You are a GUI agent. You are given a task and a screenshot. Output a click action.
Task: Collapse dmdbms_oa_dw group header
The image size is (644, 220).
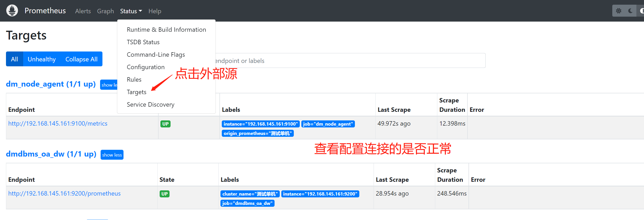(x=51, y=154)
